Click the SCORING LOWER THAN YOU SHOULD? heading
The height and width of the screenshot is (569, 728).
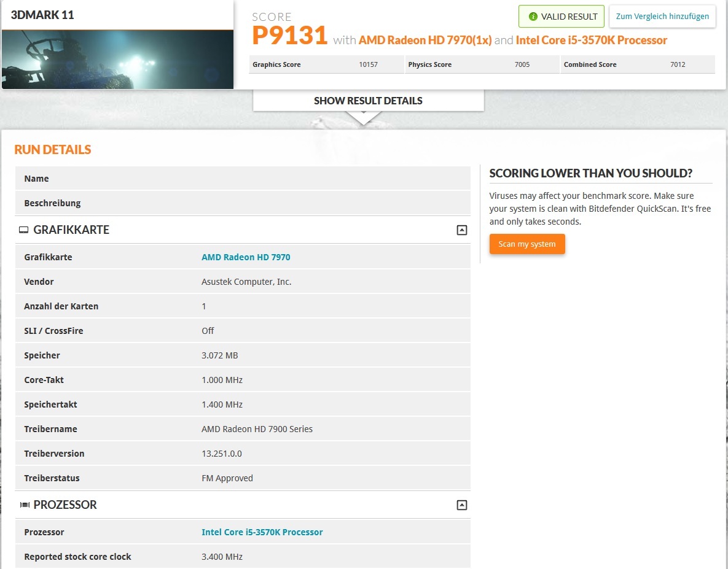point(590,174)
